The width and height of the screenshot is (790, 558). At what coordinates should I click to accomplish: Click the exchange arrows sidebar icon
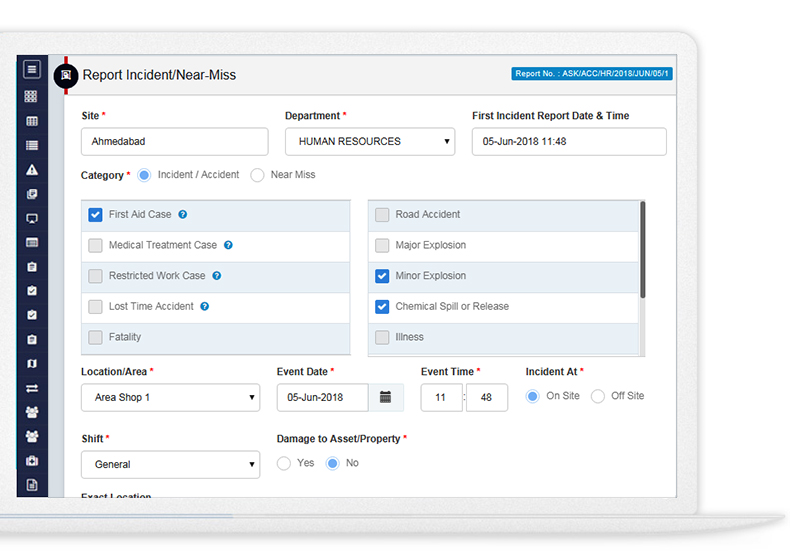click(x=32, y=388)
